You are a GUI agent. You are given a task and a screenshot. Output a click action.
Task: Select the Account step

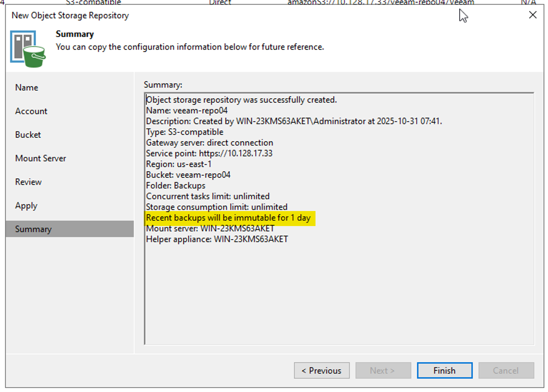click(x=31, y=111)
